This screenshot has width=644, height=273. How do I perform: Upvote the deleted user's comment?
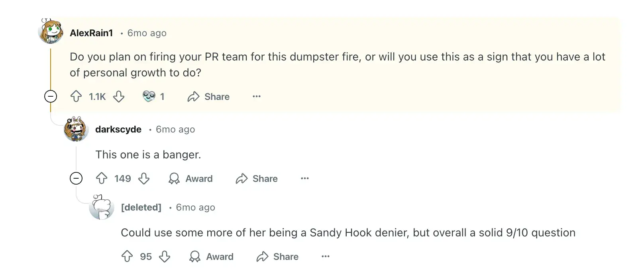[x=127, y=256]
